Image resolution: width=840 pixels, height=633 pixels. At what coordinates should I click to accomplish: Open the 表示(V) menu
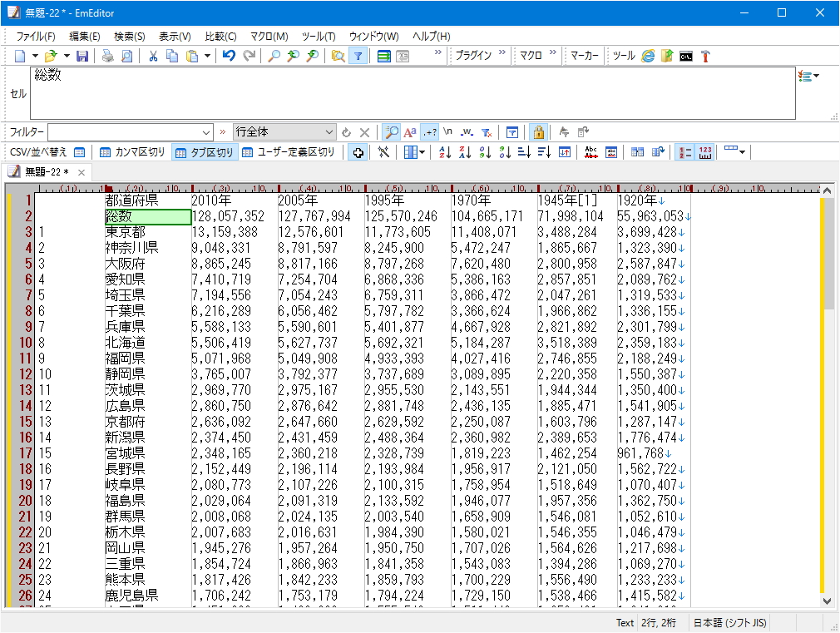(x=175, y=36)
